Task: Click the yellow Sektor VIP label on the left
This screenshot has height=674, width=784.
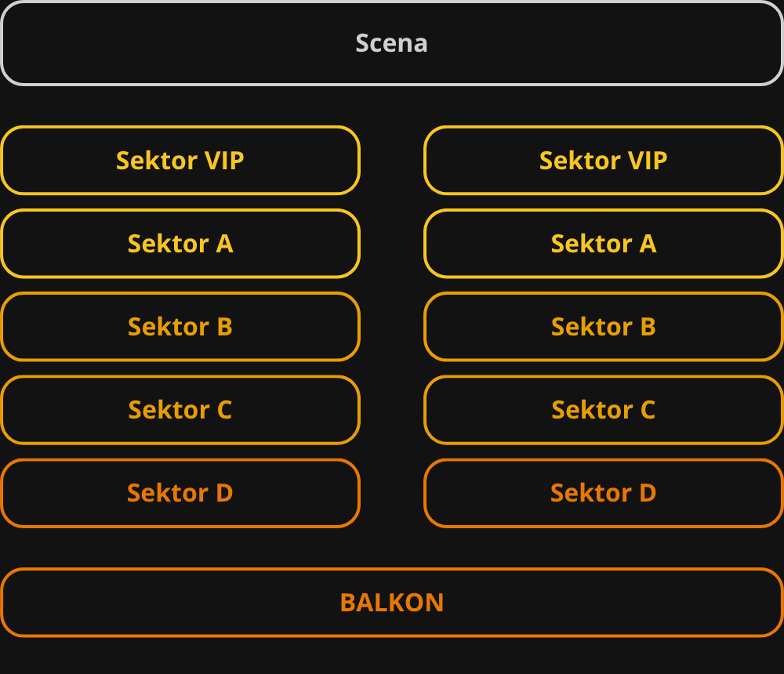Action: [180, 161]
